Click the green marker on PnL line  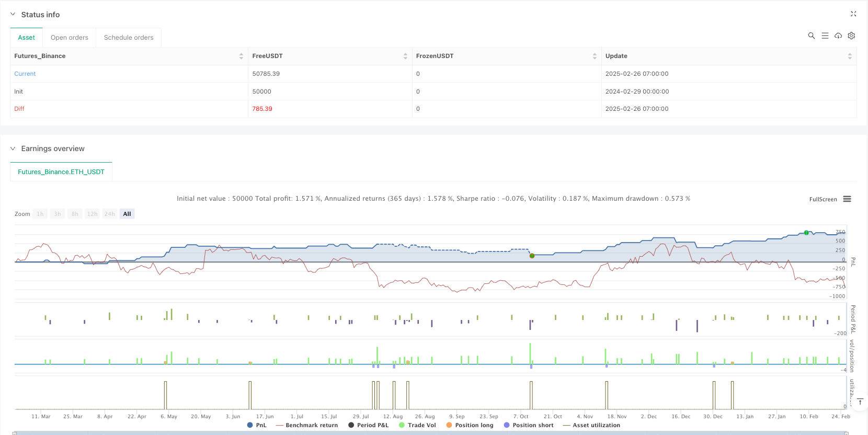(x=806, y=233)
